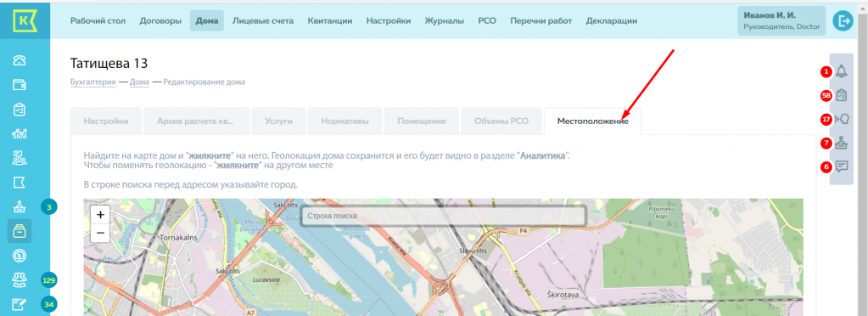Switch to Архив расчета кв... tab

tap(195, 121)
